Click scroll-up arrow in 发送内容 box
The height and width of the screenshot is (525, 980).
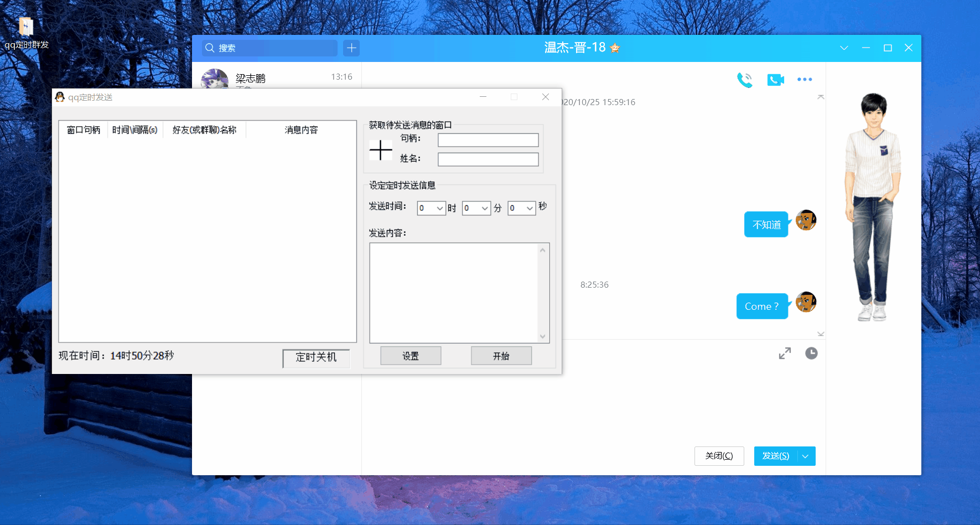[543, 250]
